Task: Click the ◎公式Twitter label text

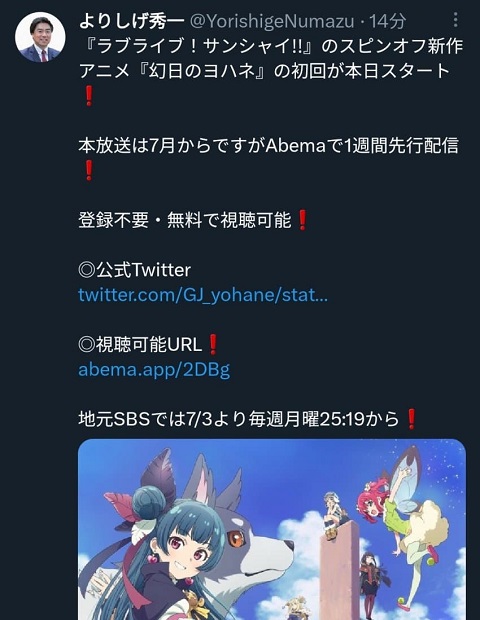Action: pyautogui.click(x=134, y=270)
